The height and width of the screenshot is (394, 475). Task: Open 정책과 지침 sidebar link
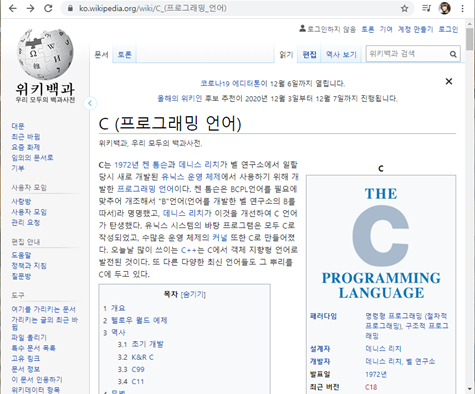tap(29, 266)
